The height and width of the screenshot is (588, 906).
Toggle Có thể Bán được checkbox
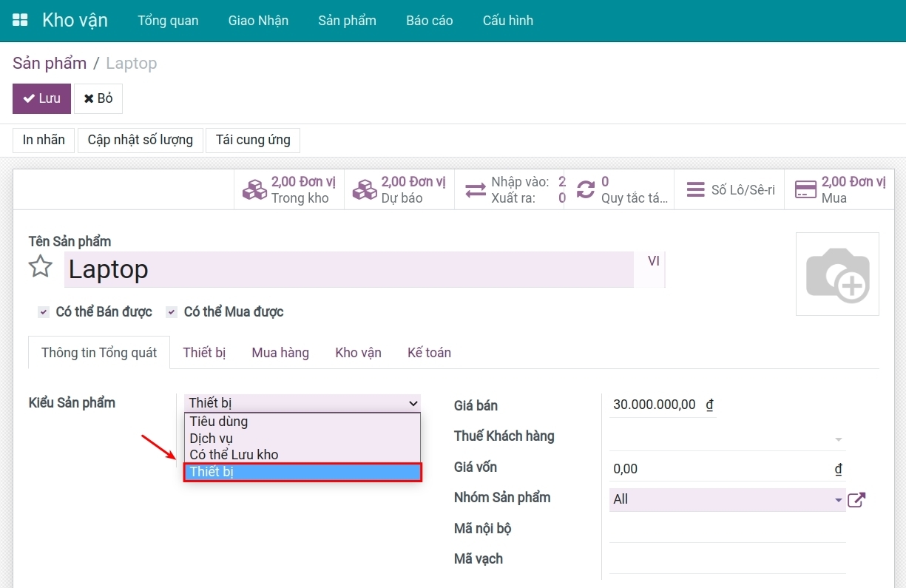click(x=44, y=312)
